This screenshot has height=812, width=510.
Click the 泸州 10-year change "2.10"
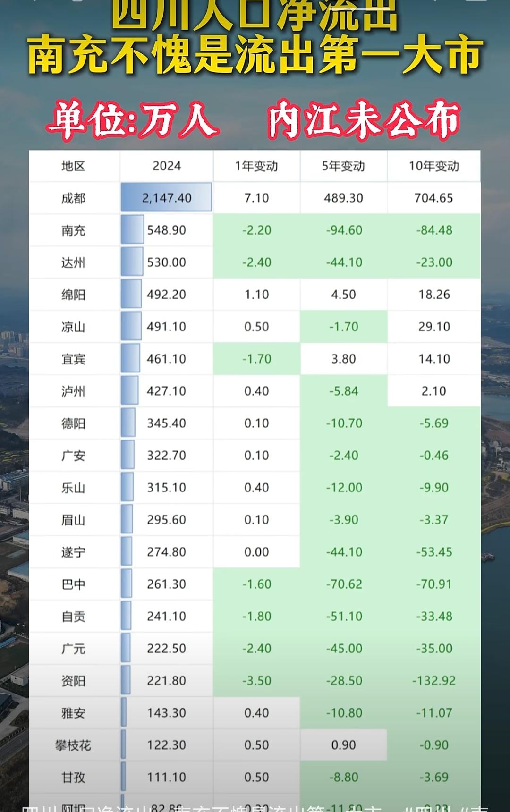(434, 390)
